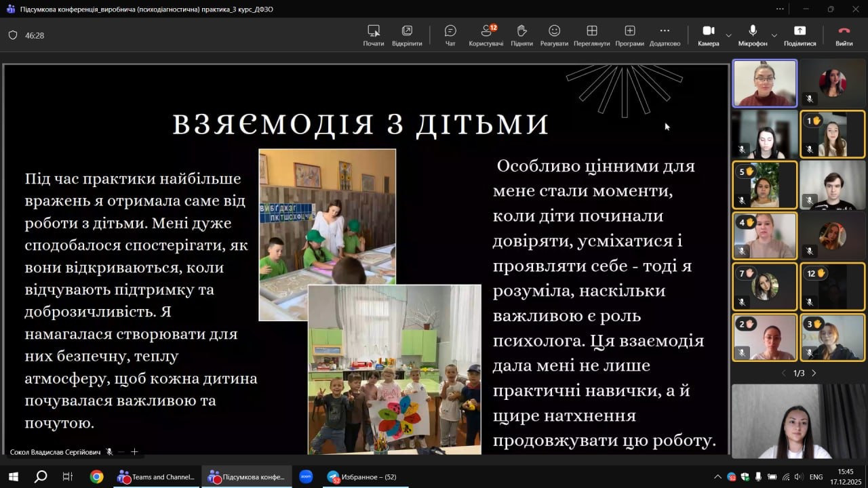This screenshot has height=488, width=868.
Task: Select participant thumbnail with raised hand 5
Action: click(765, 185)
